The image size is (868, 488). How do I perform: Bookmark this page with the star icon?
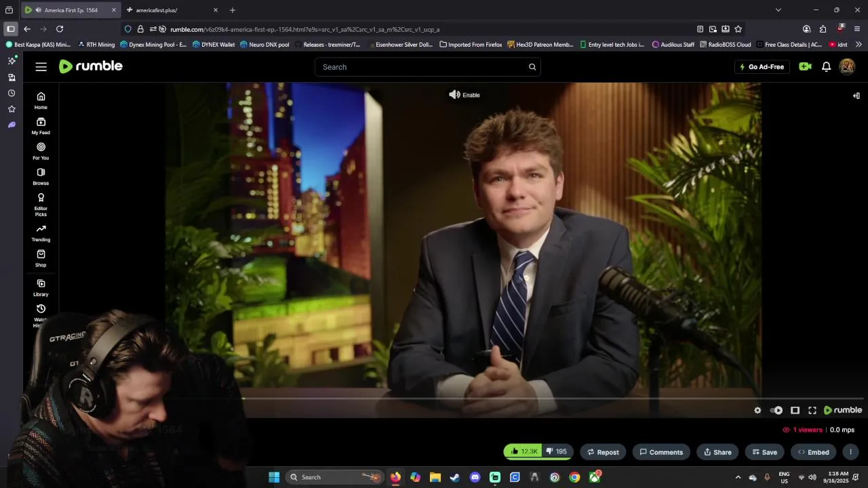738,29
